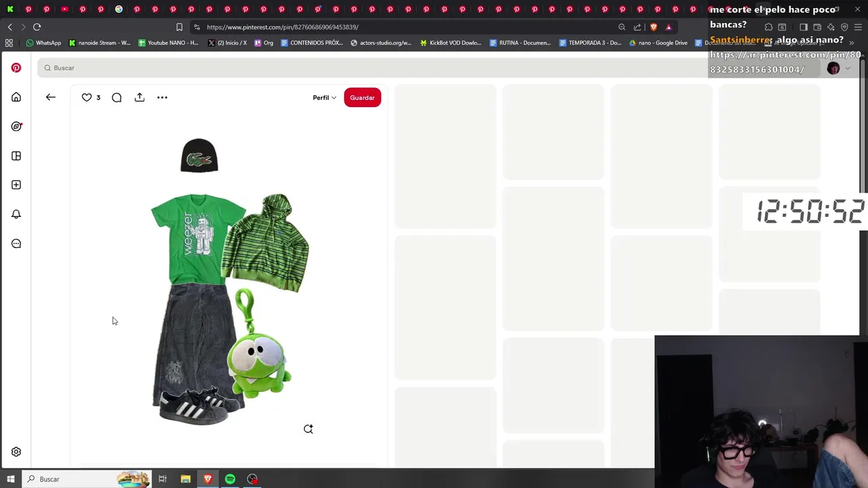Go to Home feed icon in sidebar
Screen dimensions: 868x488
(x=16, y=97)
